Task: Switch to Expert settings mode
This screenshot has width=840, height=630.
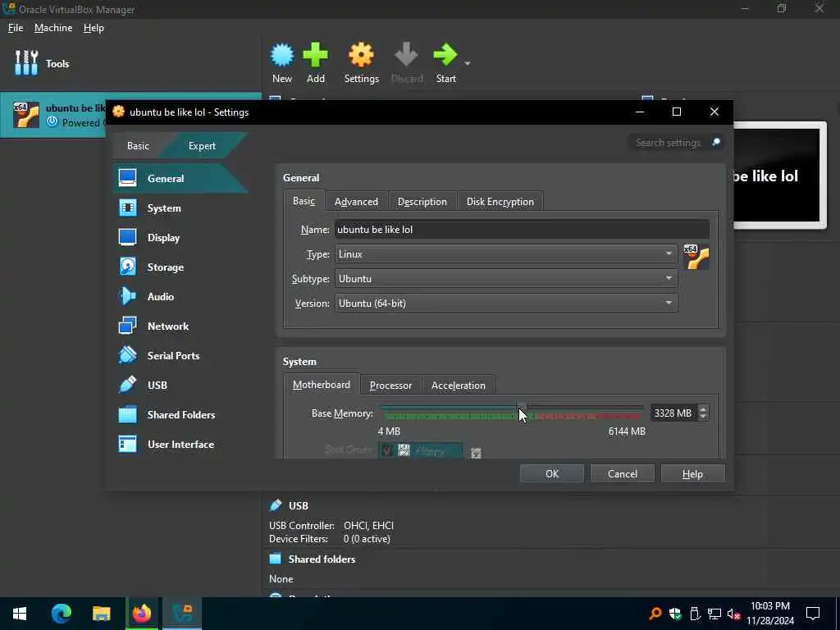Action: 202,146
